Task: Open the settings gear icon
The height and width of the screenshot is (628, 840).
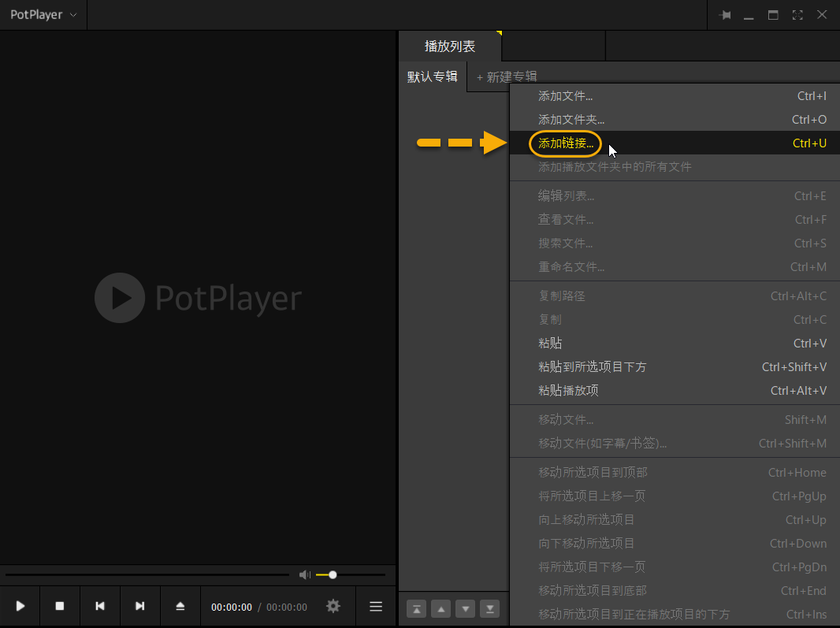Action: (333, 606)
